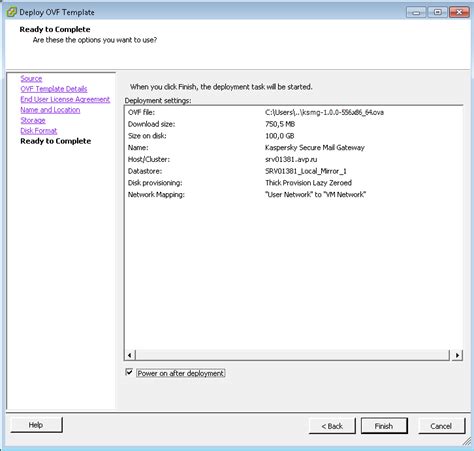474x451 pixels.
Task: Click Finish to start deployment
Action: pyautogui.click(x=384, y=426)
